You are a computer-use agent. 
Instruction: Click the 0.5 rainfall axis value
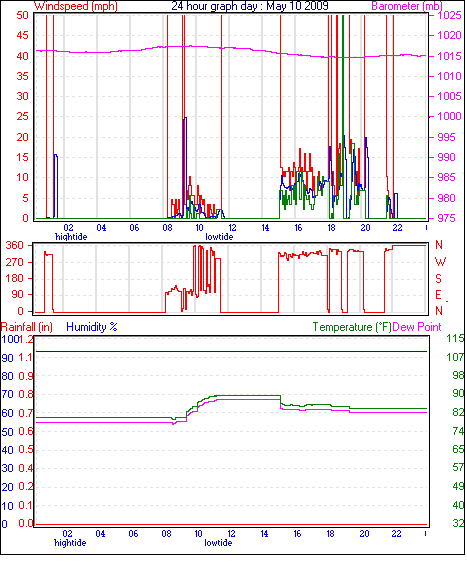tap(25, 450)
